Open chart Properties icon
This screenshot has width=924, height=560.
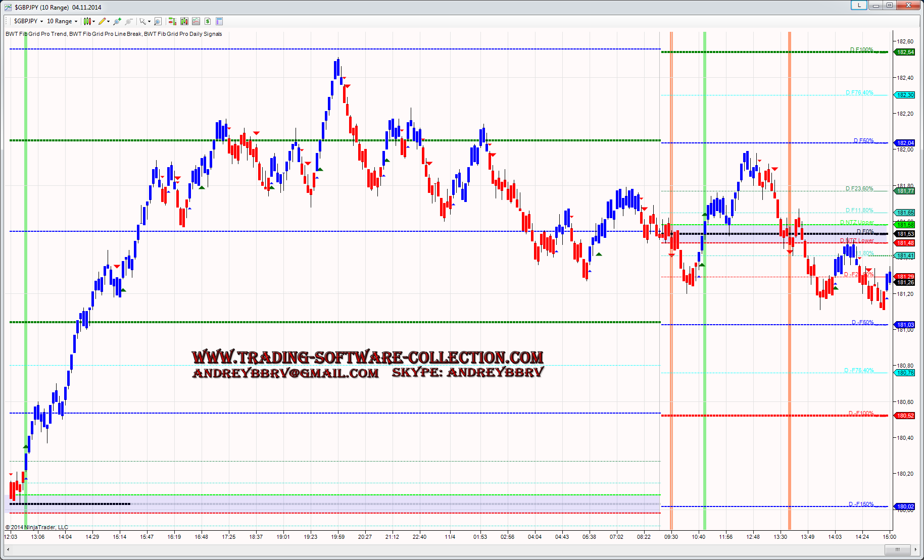click(x=219, y=21)
